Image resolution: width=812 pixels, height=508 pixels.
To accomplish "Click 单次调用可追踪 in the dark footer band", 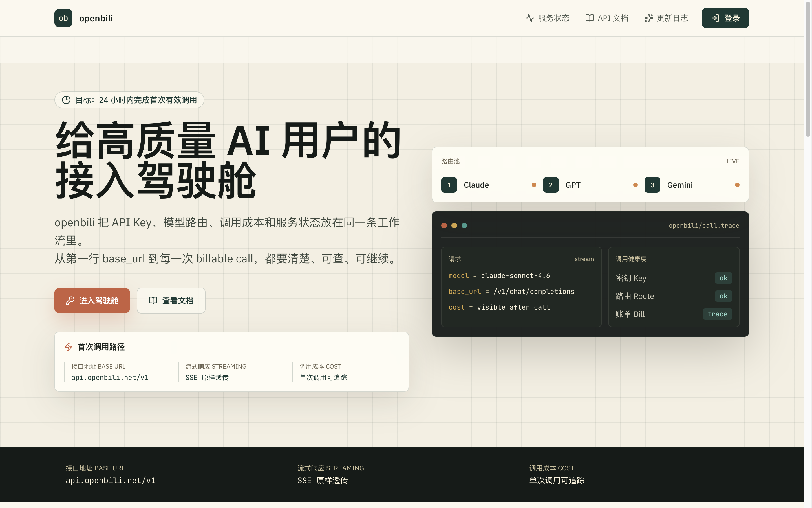I will [557, 480].
